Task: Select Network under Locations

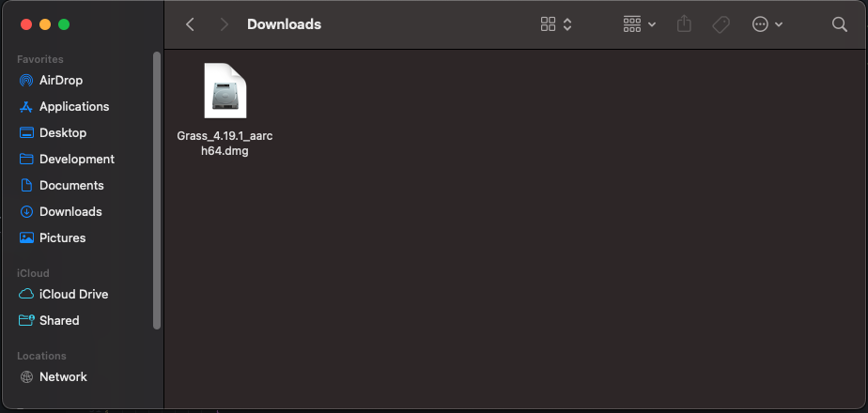Action: [x=53, y=376]
